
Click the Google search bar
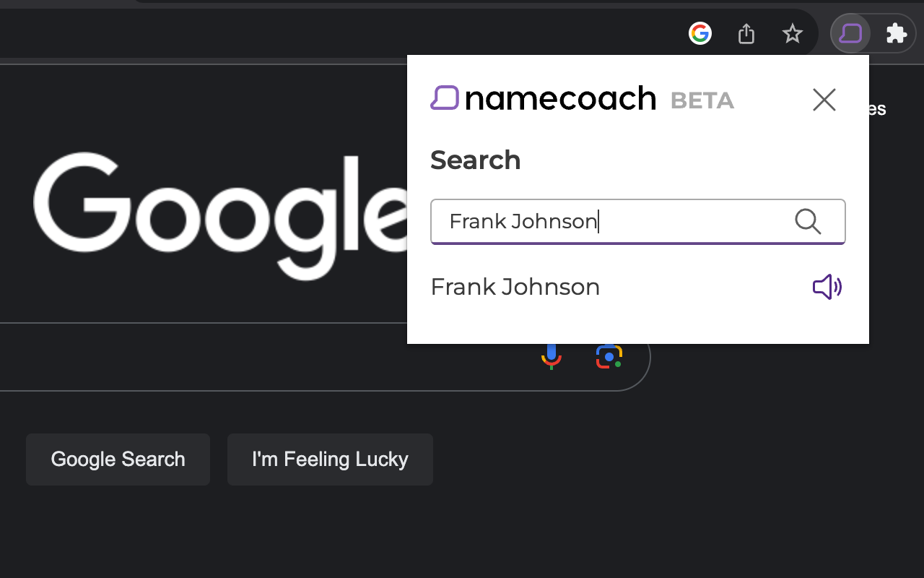[x=217, y=356]
